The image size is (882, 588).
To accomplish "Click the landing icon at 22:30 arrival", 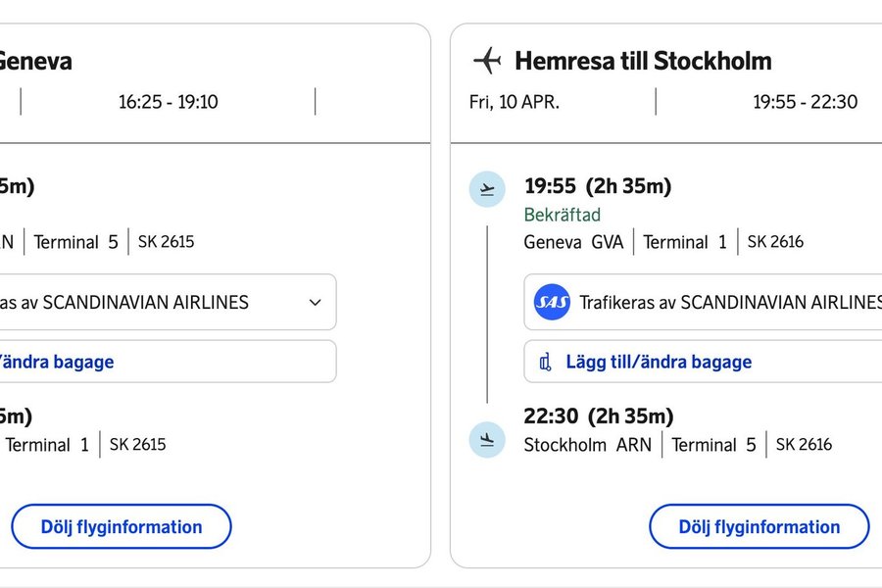I will (487, 439).
